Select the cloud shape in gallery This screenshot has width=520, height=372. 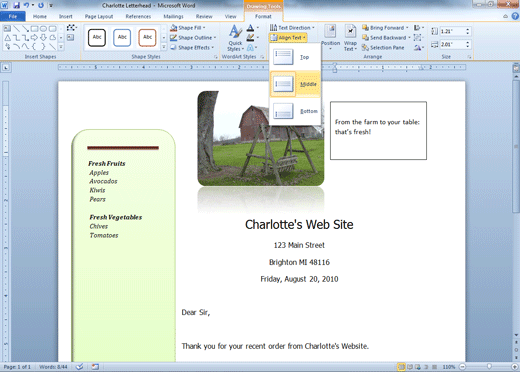tap(52, 38)
